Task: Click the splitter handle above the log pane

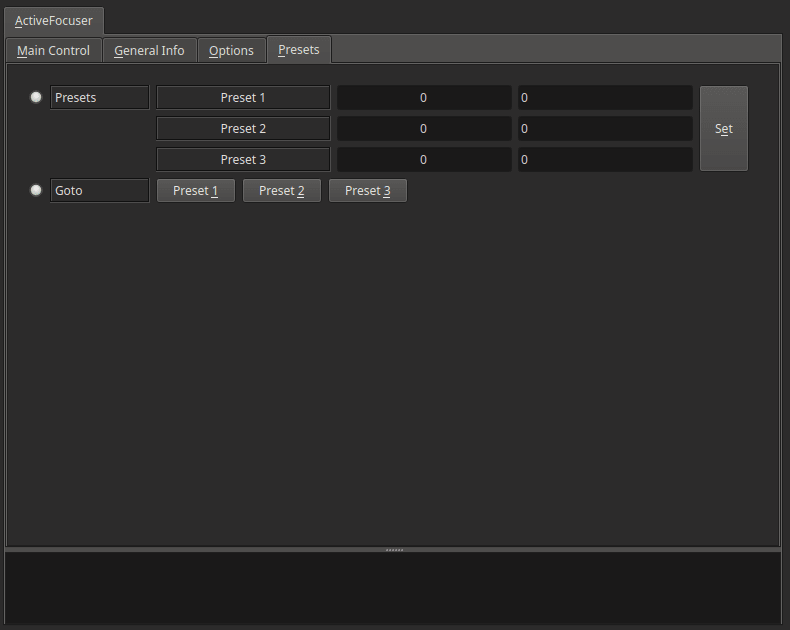Action: (394, 550)
